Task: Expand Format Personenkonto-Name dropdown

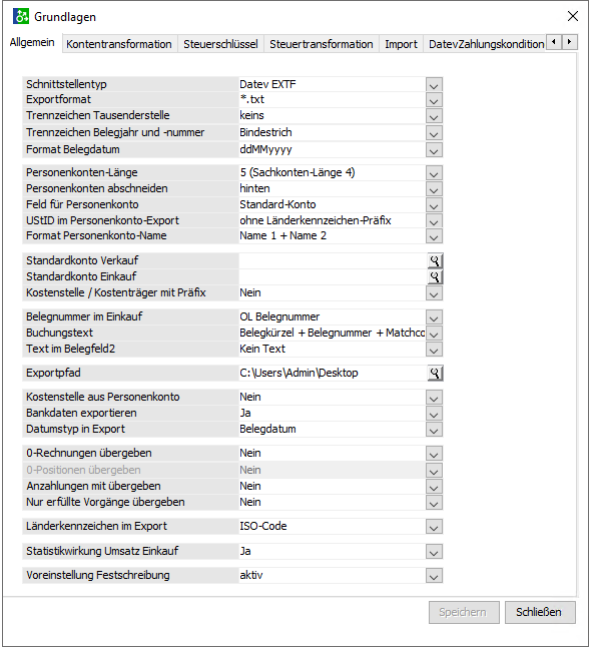Action: pyautogui.click(x=434, y=236)
